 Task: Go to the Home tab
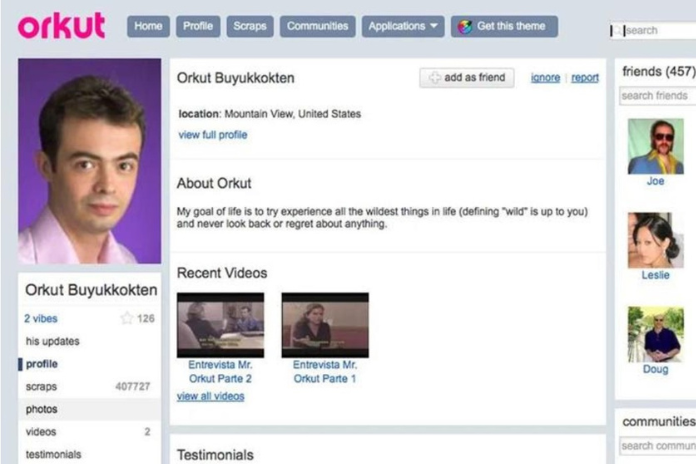click(148, 27)
